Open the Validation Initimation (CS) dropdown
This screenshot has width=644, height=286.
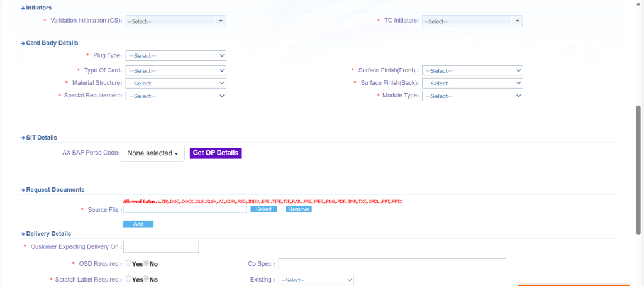point(175,21)
